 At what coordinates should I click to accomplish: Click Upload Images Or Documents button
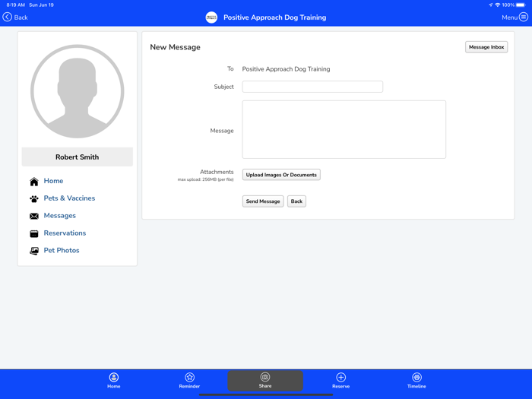click(x=281, y=175)
